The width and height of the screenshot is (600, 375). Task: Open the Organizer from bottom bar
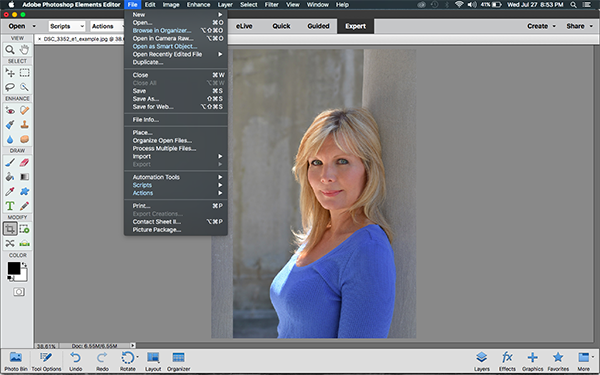[178, 361]
